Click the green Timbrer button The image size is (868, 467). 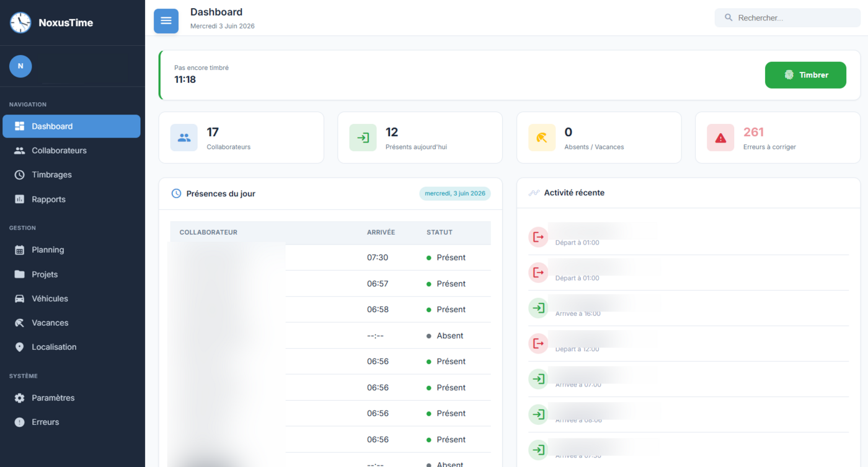805,75
